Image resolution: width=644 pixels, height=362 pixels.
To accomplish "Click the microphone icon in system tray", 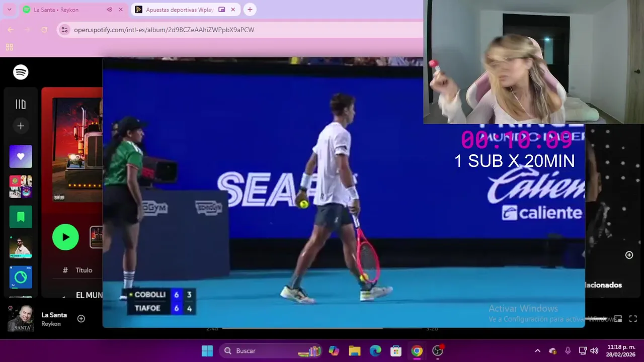I will point(568,351).
